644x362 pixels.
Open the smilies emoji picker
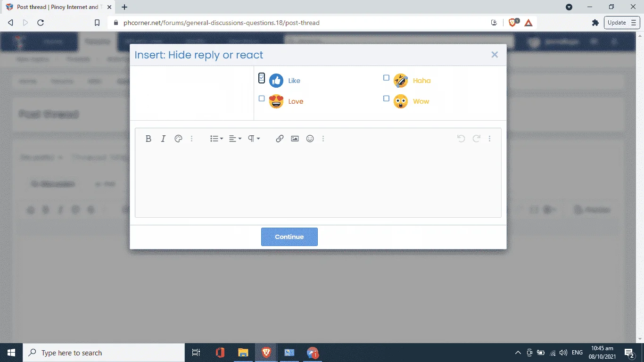coord(310,139)
